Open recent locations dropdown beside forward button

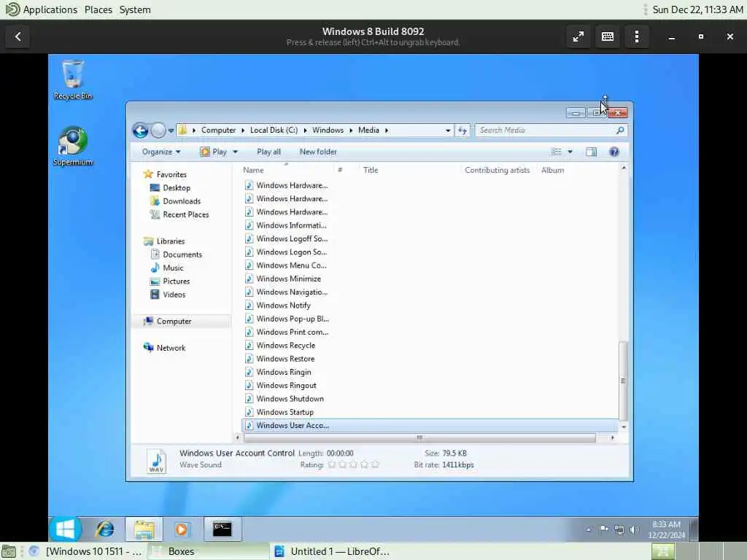171,131
